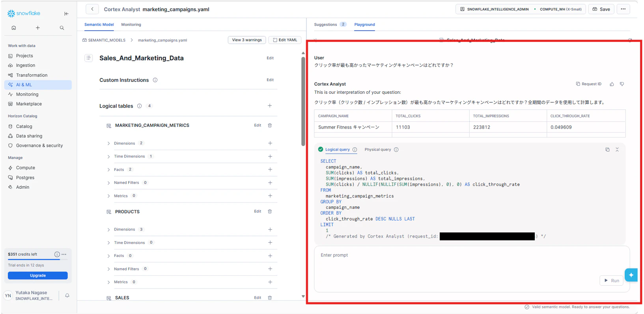Add a named filter to PRODUCTS
This screenshot has height=314, width=644.
[270, 269]
